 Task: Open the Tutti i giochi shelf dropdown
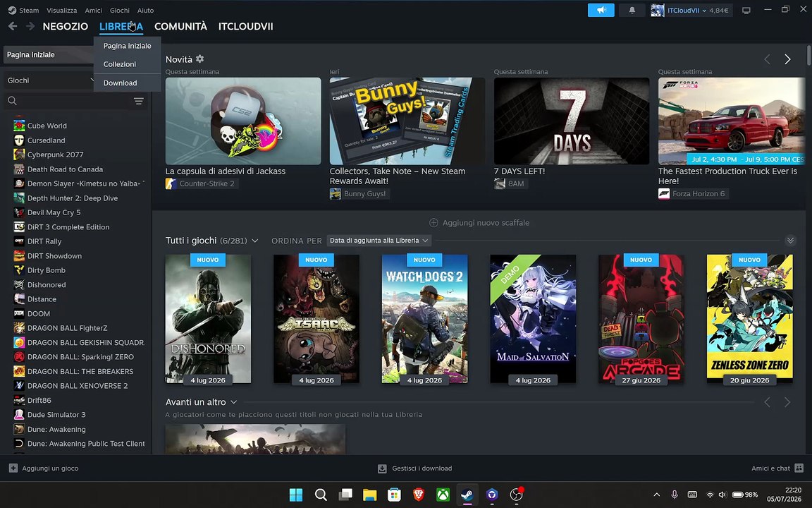[254, 241]
